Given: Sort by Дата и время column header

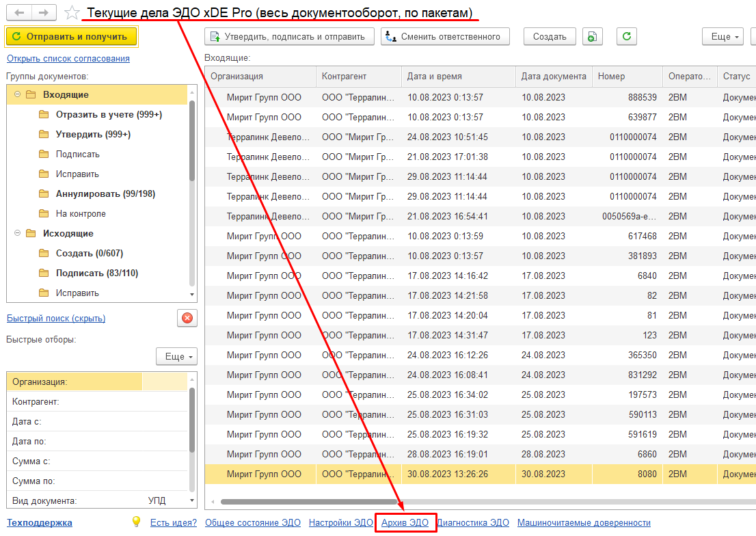Looking at the screenshot, I should (459, 76).
